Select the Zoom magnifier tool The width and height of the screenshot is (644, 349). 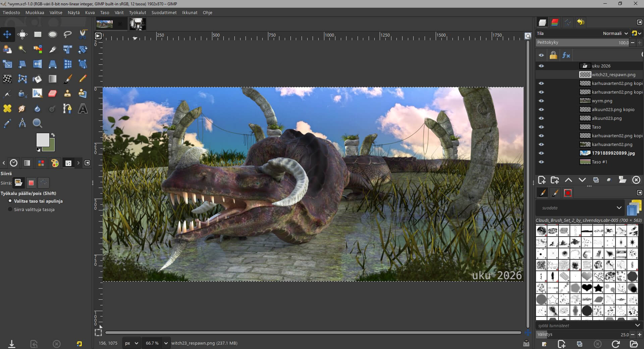(38, 123)
